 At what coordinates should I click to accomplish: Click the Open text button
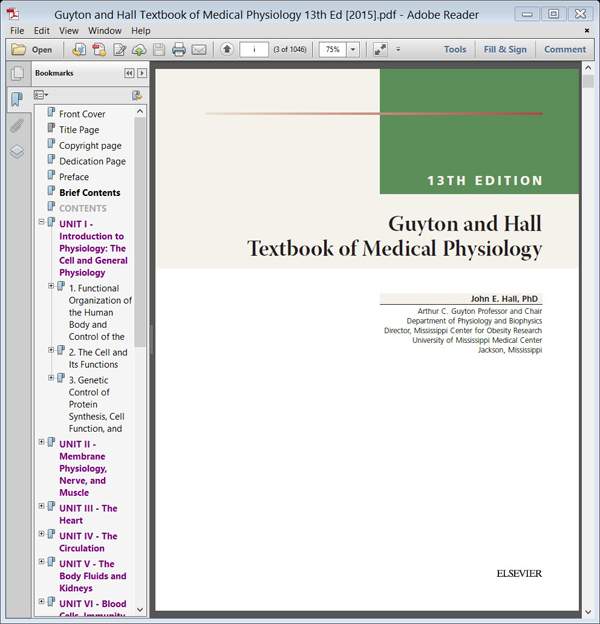[x=42, y=50]
